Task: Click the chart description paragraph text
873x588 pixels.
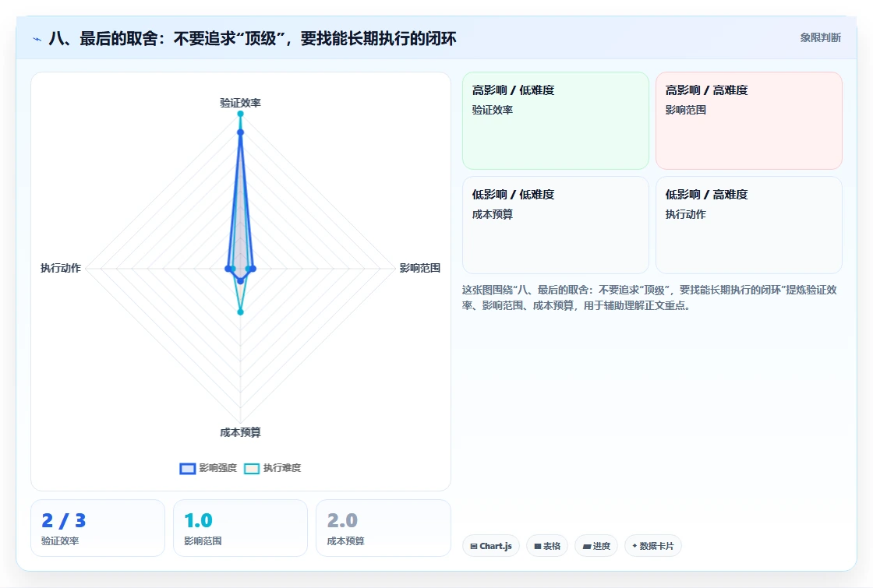Action: pos(649,298)
